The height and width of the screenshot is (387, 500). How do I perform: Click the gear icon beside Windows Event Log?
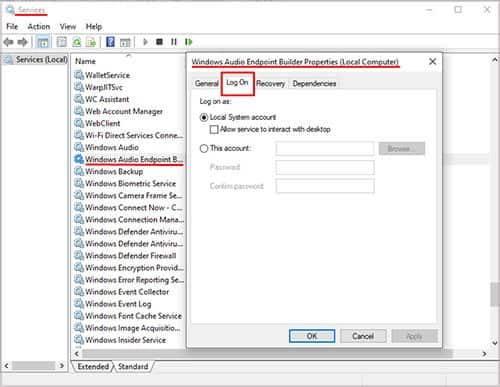[79, 304]
